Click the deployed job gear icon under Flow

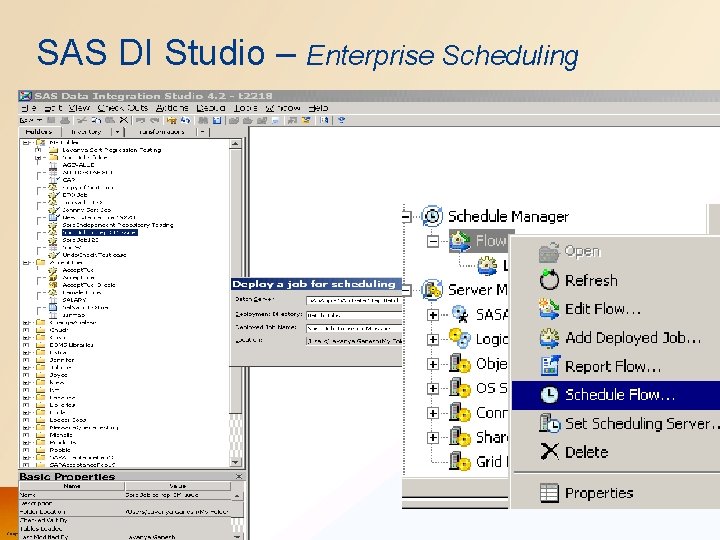click(x=488, y=265)
